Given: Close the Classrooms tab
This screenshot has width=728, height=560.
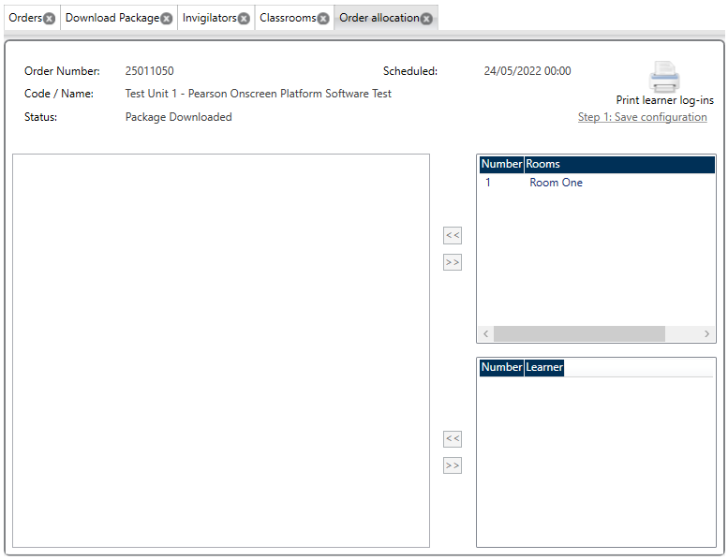Looking at the screenshot, I should tap(323, 19).
